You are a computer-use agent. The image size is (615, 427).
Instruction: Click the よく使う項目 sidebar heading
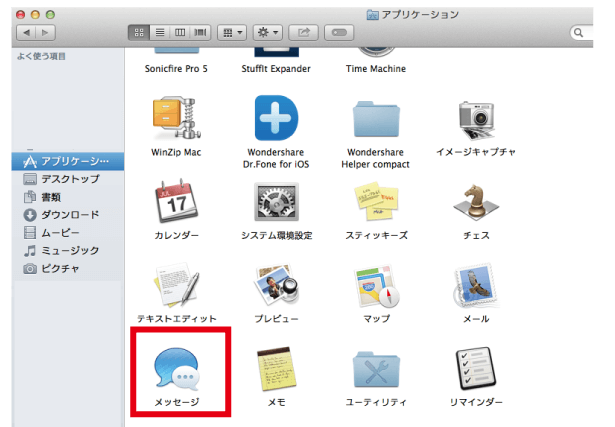tap(41, 56)
